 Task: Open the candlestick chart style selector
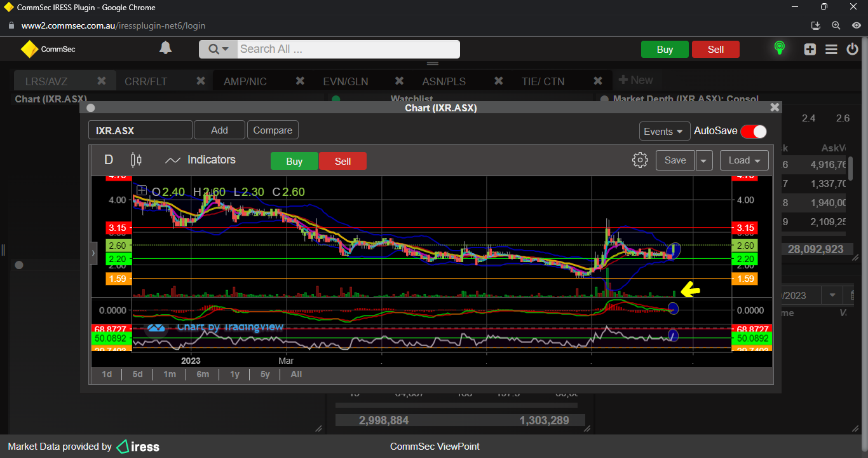[136, 160]
